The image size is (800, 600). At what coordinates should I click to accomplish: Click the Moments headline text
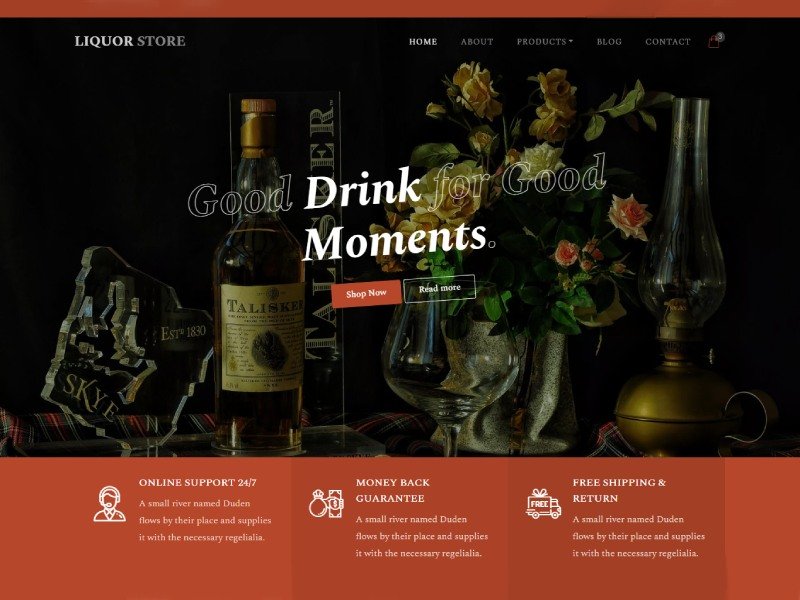394,239
